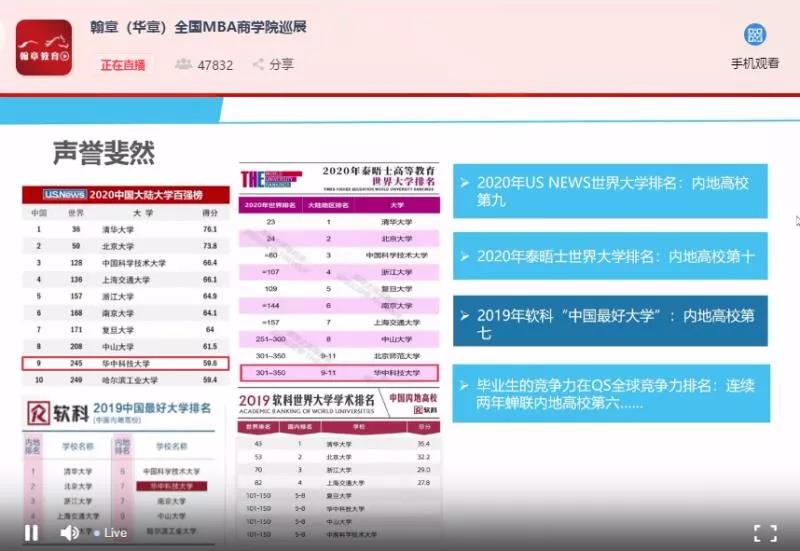This screenshot has width=800, height=551.
Task: Click the 清华大学 row with score 76.1
Action: (126, 230)
